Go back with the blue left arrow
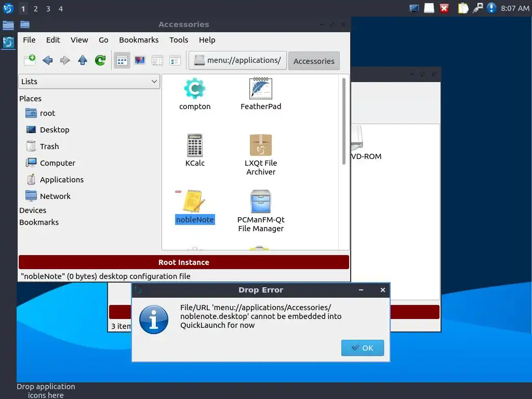 click(x=47, y=60)
